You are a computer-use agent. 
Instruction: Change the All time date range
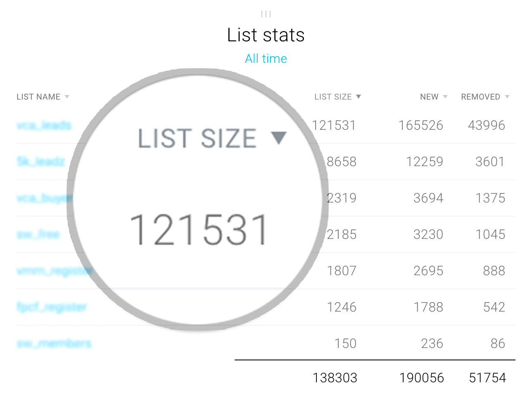point(266,58)
